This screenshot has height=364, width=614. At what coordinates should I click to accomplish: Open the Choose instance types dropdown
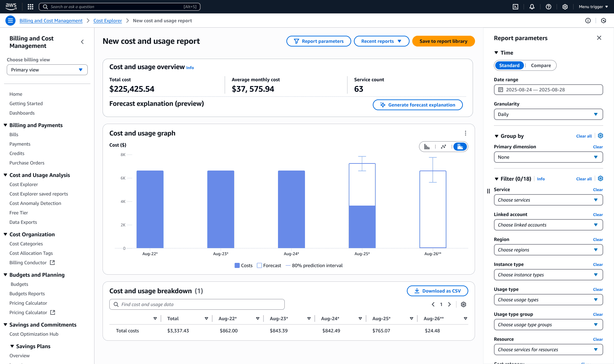coord(548,275)
